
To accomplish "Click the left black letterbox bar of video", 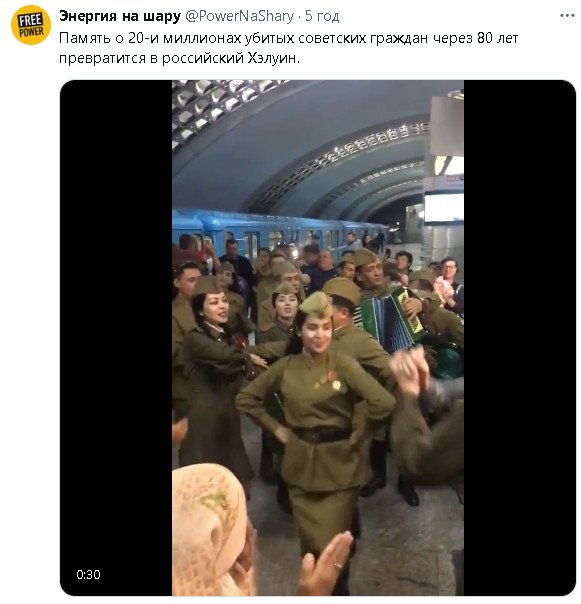I will click(116, 338).
